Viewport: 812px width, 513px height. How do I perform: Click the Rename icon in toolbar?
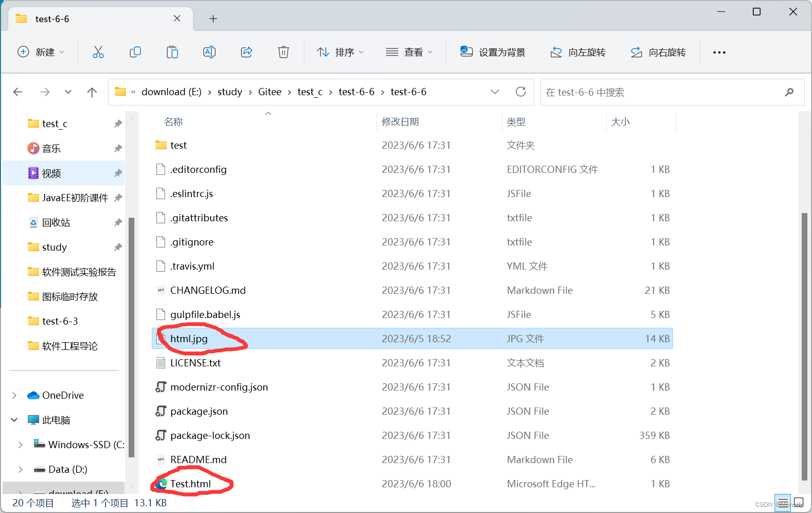[209, 52]
